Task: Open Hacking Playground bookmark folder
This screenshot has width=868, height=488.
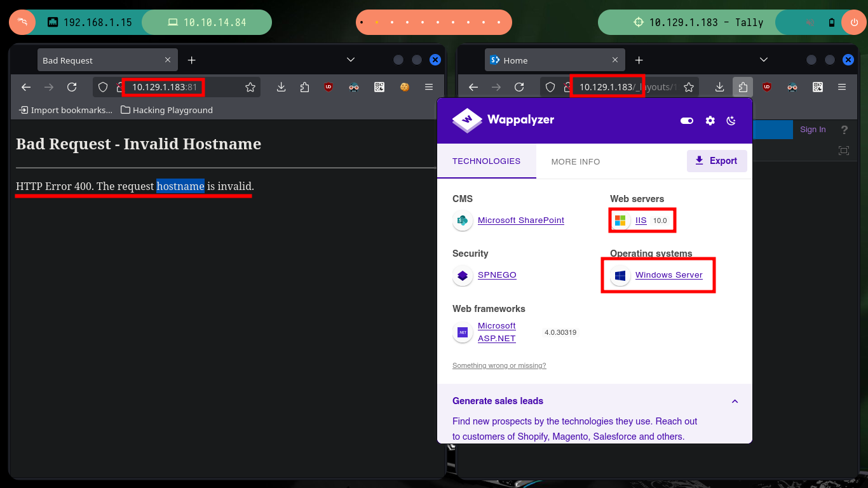Action: (167, 110)
